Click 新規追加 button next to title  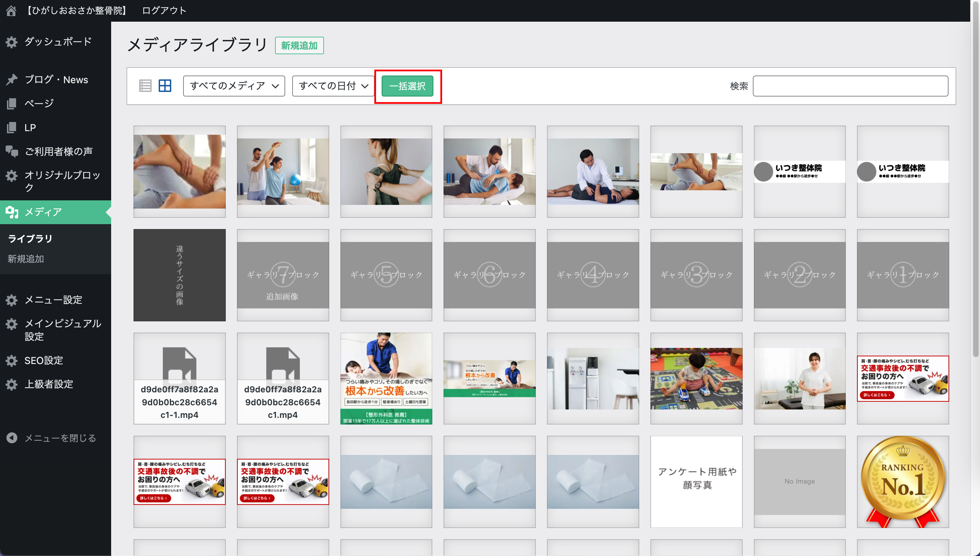[299, 45]
